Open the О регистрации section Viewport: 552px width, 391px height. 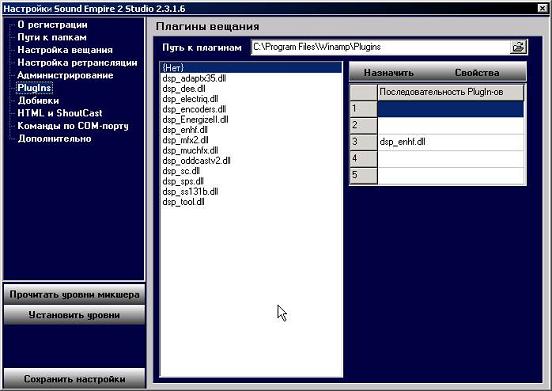(x=52, y=25)
